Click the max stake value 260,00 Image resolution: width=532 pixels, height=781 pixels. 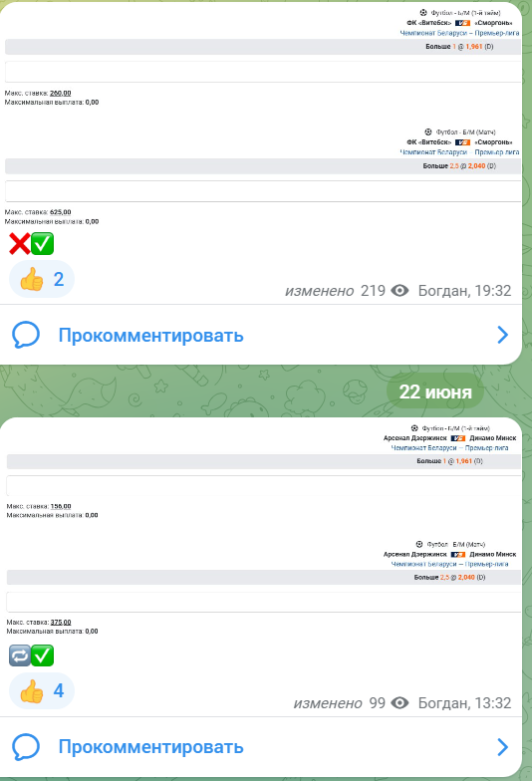coord(60,94)
